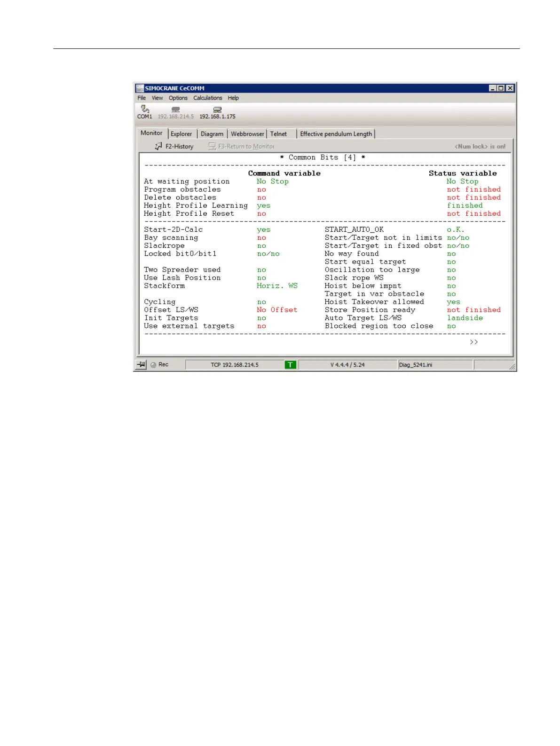Toggle the Rec recording indicator
This screenshot has height=746, width=560.
coord(159,365)
